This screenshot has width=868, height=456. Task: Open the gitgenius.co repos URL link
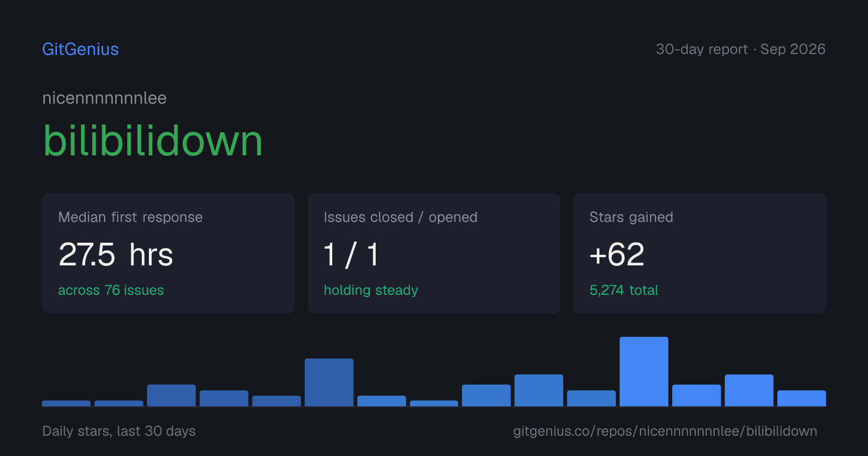tap(665, 431)
